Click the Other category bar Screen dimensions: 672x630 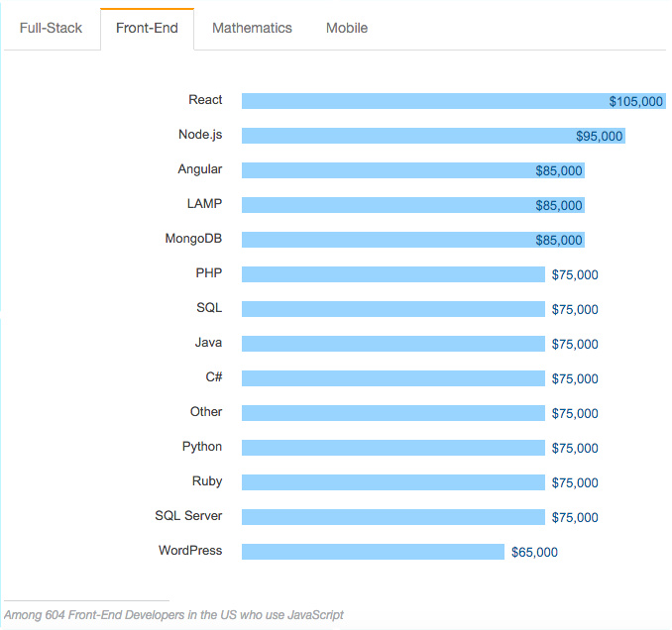tap(393, 413)
